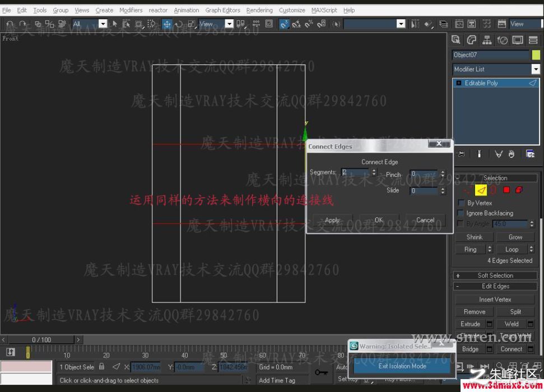The height and width of the screenshot is (392, 544).
Task: Expand the Editable Poly stack entry
Action: point(459,83)
